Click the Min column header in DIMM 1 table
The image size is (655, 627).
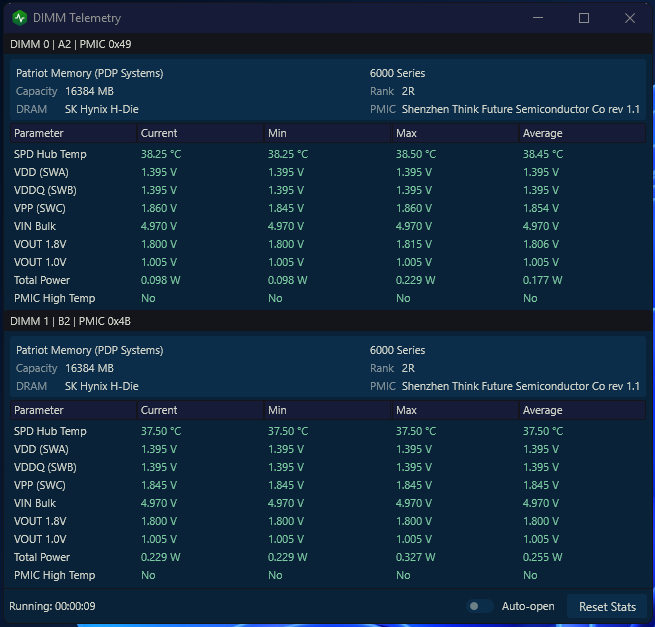[328, 410]
